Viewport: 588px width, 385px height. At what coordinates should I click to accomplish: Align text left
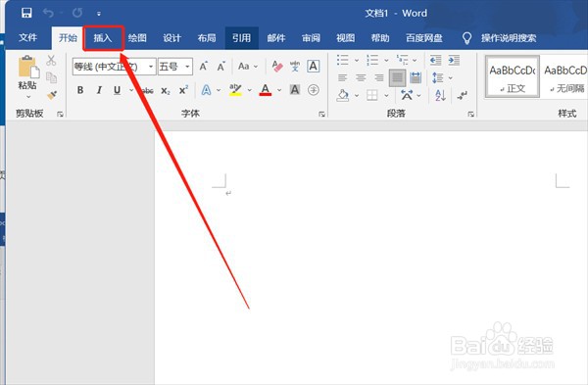click(x=342, y=78)
